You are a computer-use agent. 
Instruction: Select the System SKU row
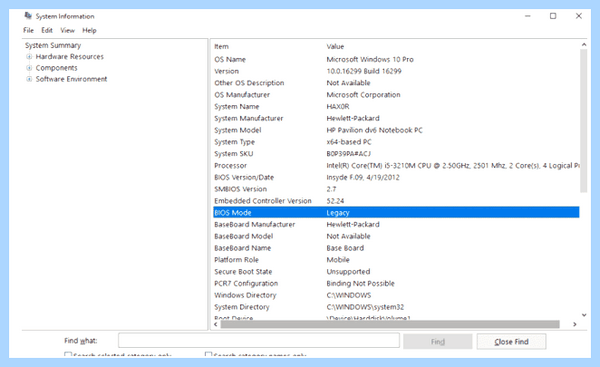click(396, 154)
